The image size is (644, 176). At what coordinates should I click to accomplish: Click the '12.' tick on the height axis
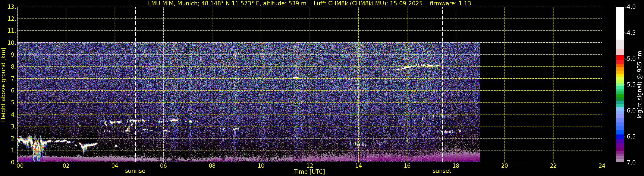12,19
